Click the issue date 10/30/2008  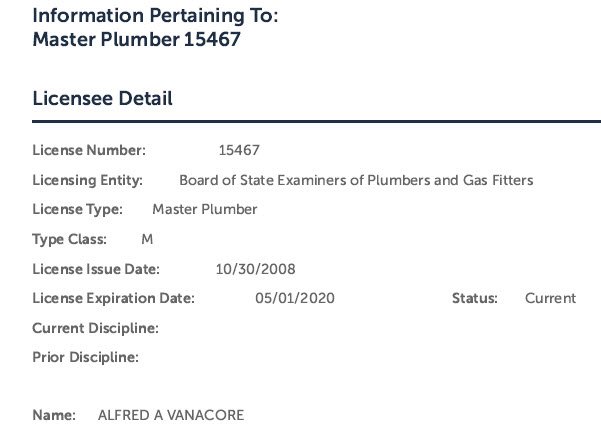tap(255, 269)
